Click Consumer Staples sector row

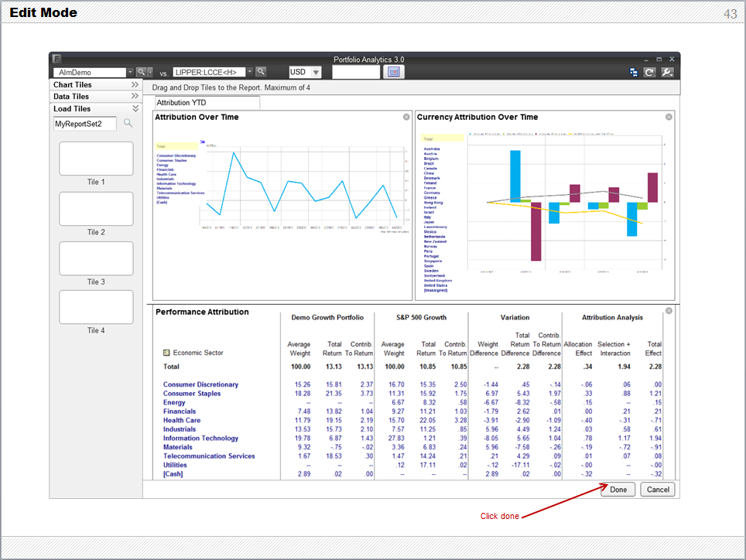[x=192, y=393]
